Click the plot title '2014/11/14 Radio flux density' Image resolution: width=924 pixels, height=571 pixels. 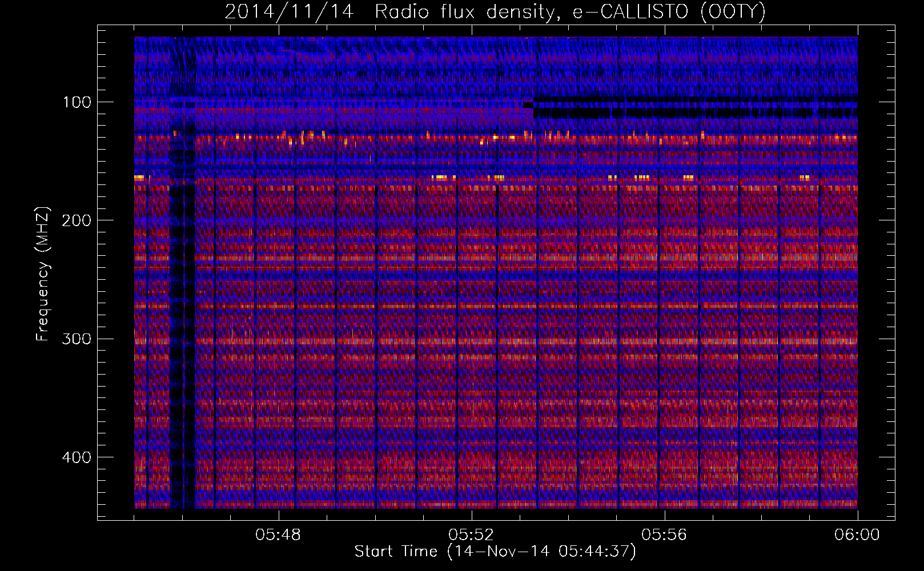tap(393, 12)
